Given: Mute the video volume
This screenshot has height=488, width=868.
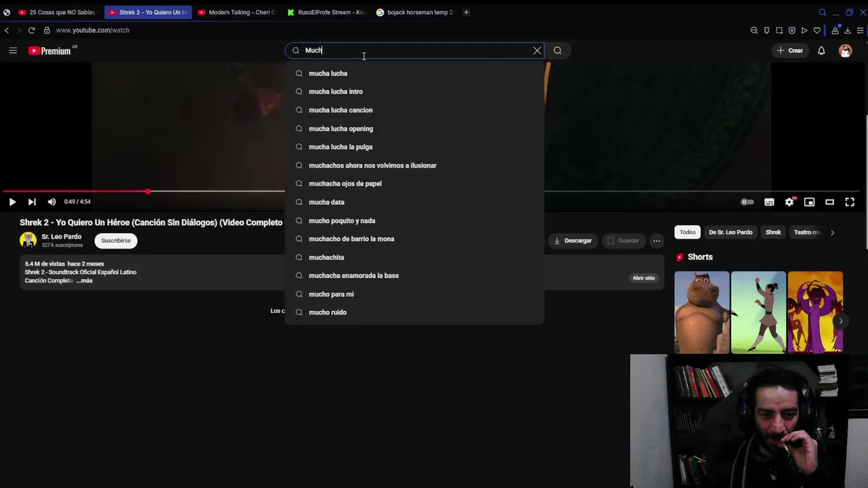Looking at the screenshot, I should [x=52, y=202].
